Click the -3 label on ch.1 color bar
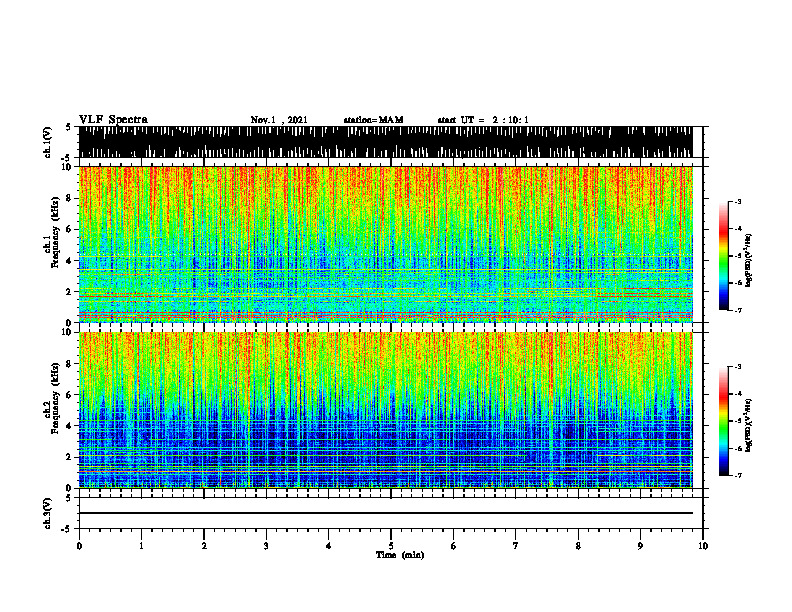 point(738,201)
